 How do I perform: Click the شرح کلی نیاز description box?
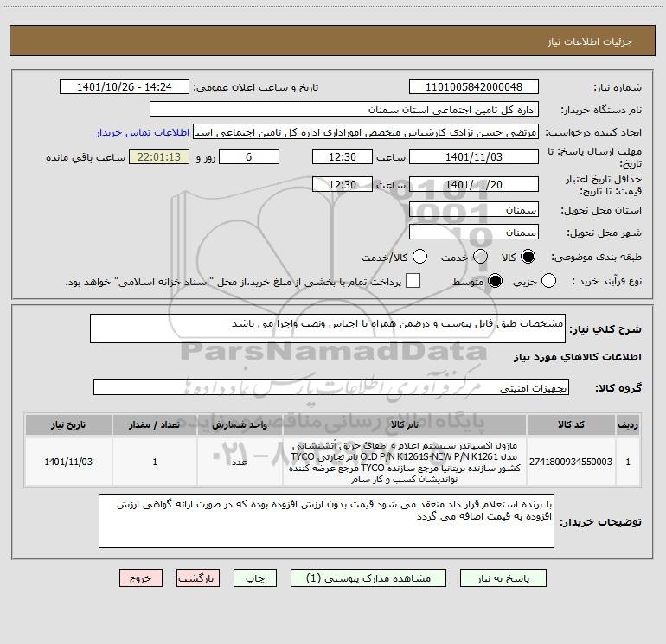pyautogui.click(x=328, y=328)
